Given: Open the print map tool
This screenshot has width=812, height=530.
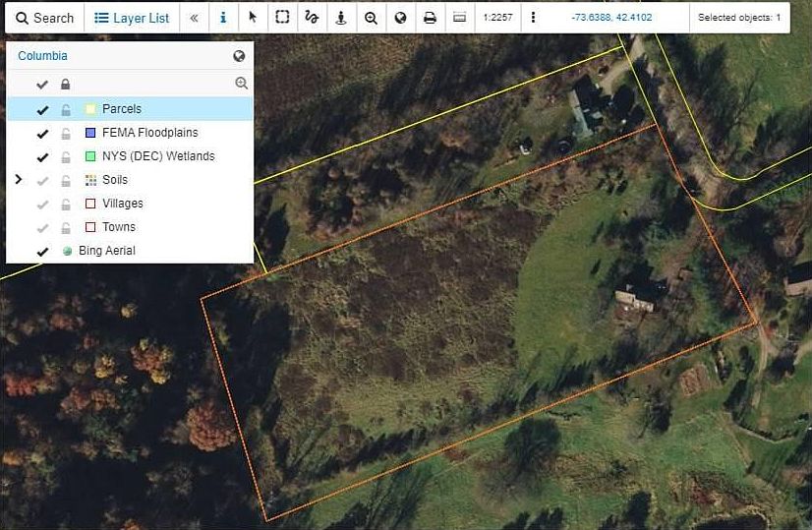Looking at the screenshot, I should 430,18.
